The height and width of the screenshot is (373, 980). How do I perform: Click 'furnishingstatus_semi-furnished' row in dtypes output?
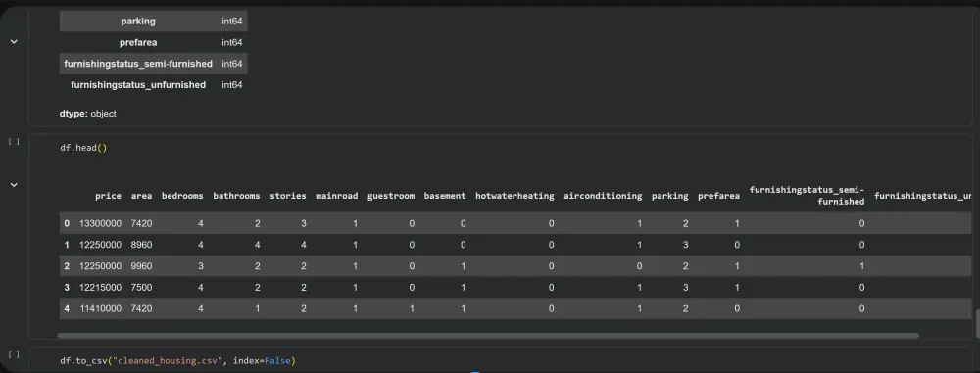(153, 64)
